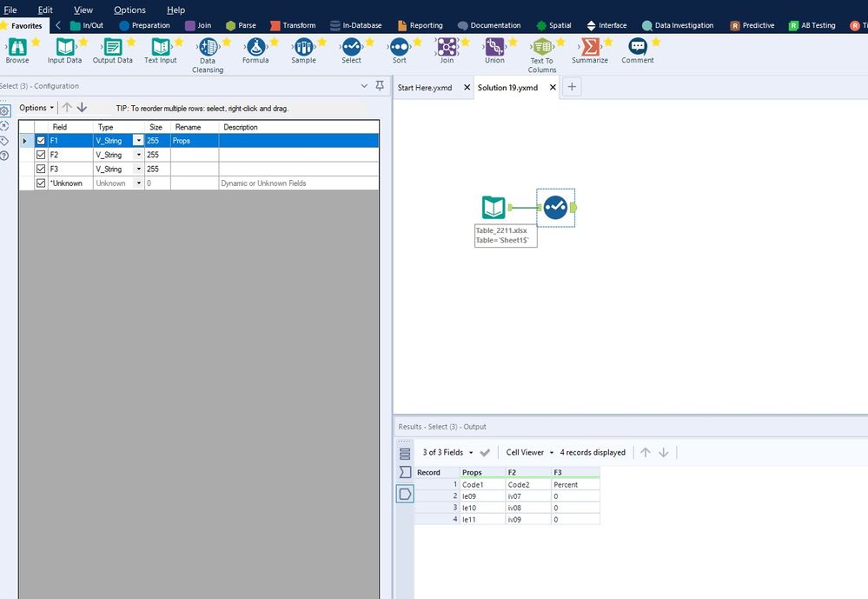
Task: Select the Union tool icon
Action: 494,47
